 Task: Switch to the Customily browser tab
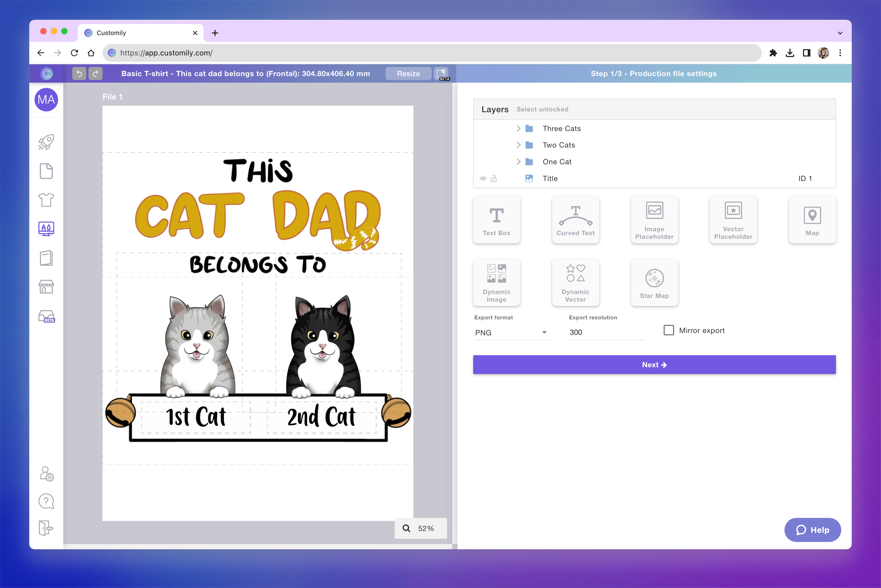pos(111,33)
